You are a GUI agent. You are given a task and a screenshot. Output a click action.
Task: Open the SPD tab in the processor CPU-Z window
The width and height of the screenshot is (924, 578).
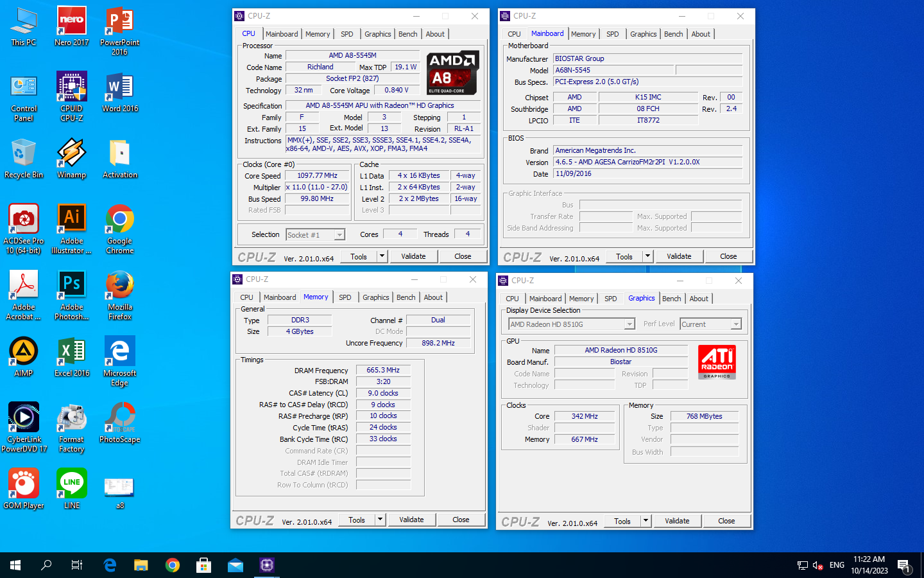347,34
